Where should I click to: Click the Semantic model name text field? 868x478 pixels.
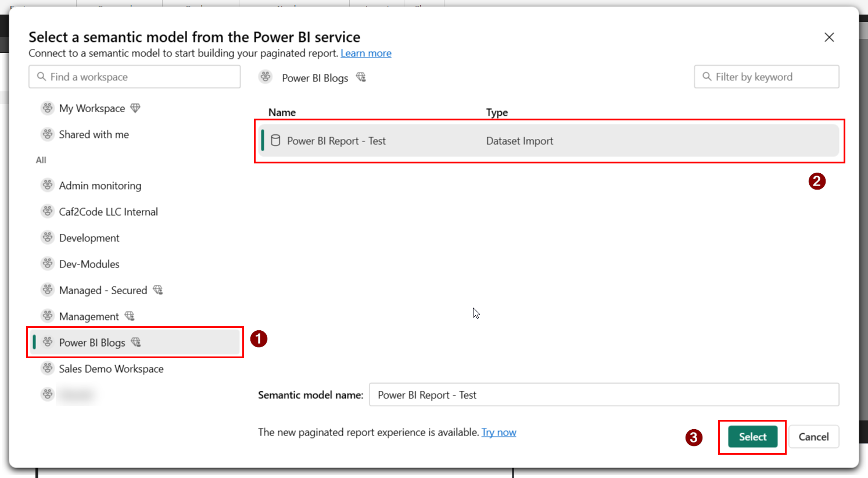click(x=604, y=395)
